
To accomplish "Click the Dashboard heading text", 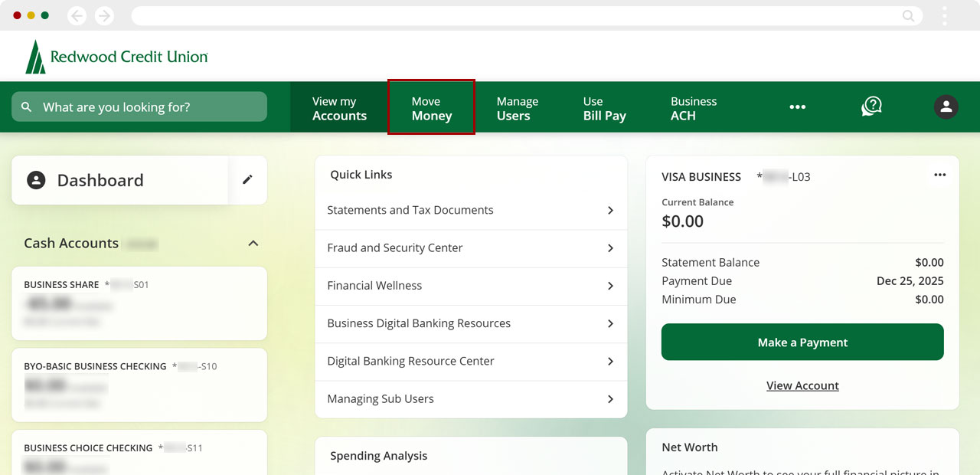I will coord(100,180).
